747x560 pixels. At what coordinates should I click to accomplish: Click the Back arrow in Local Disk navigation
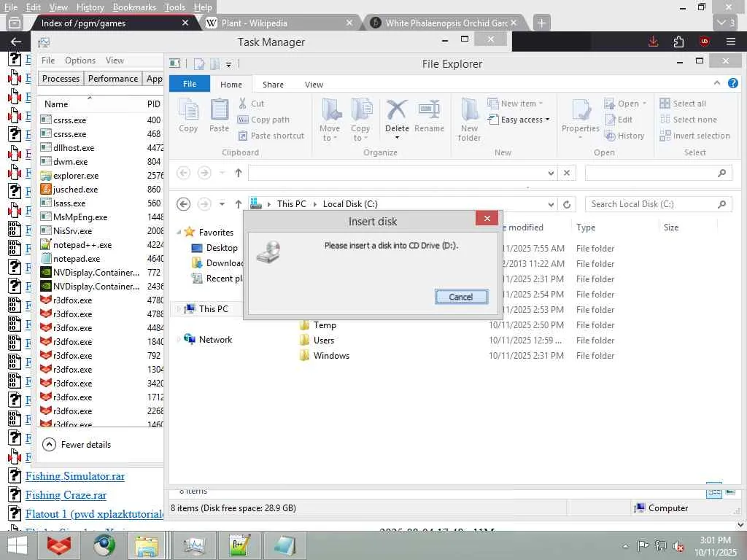(183, 204)
